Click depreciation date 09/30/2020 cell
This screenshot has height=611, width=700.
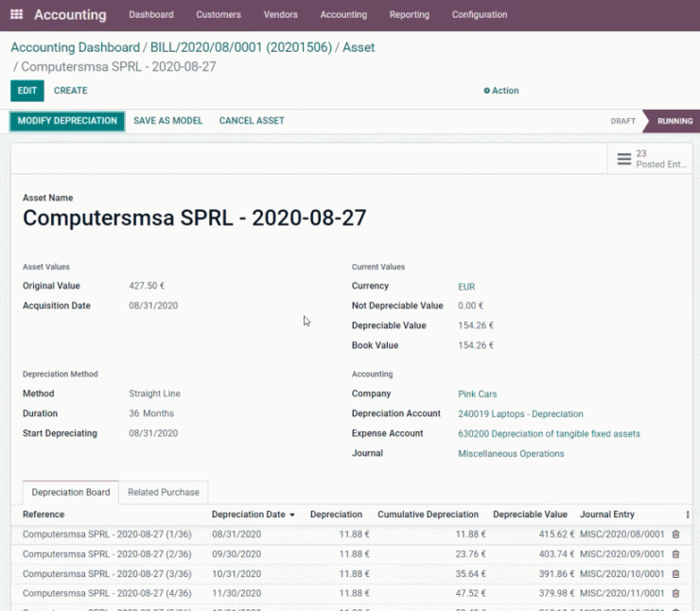[236, 554]
